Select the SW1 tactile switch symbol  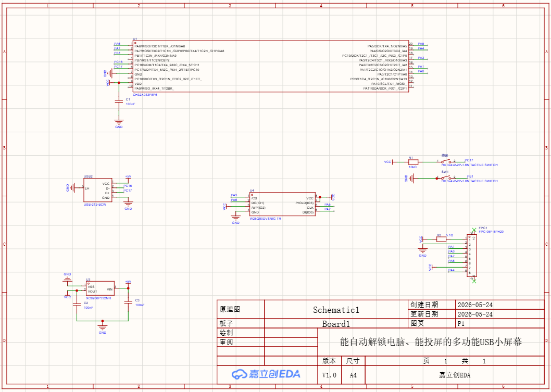coord(446,178)
